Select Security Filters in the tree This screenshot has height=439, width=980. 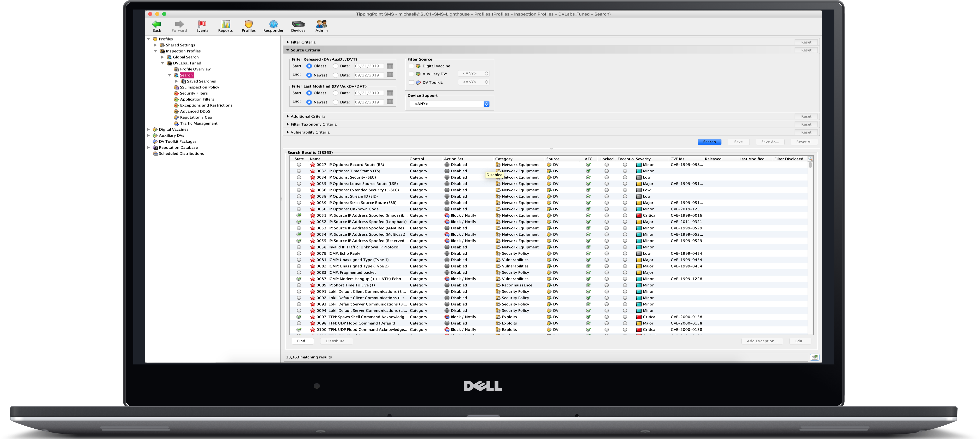tap(194, 93)
